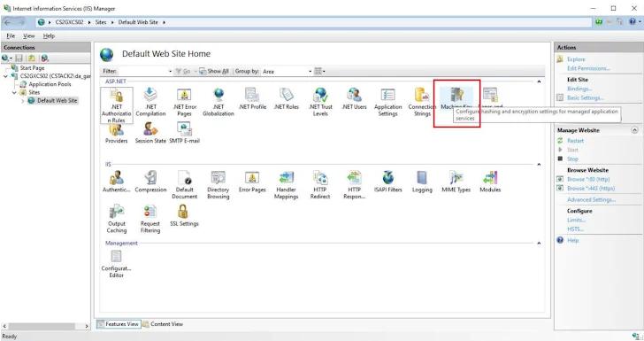Open .NET Authorization Rules feature

tap(116, 105)
